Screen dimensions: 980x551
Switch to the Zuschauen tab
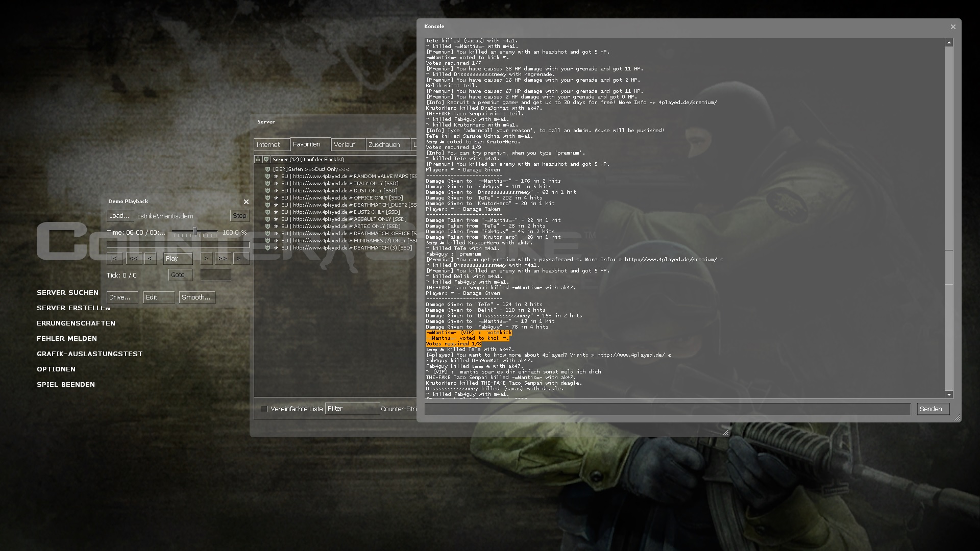pyautogui.click(x=388, y=145)
